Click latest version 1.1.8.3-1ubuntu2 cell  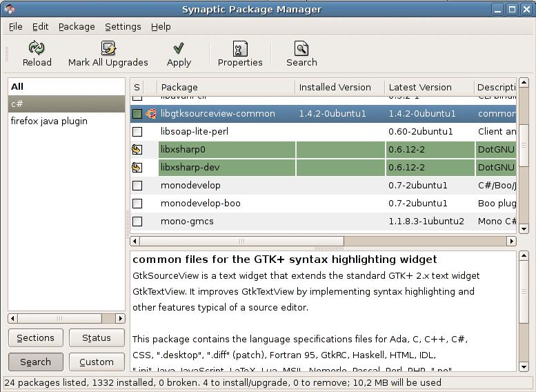[x=426, y=222]
